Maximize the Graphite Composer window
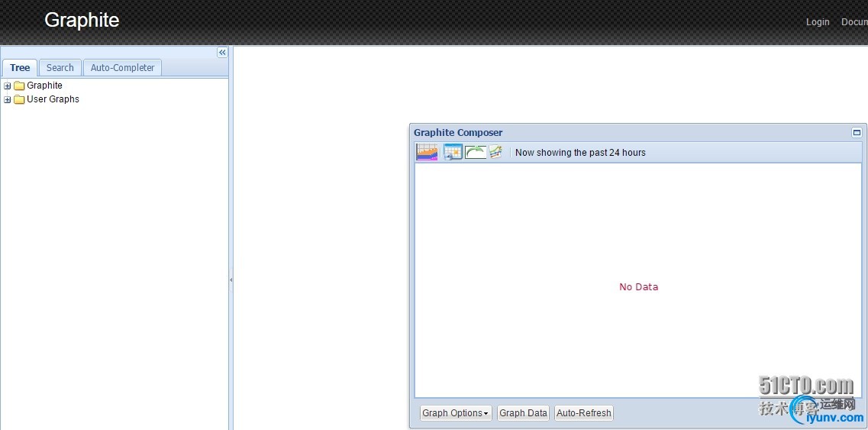 pyautogui.click(x=857, y=132)
